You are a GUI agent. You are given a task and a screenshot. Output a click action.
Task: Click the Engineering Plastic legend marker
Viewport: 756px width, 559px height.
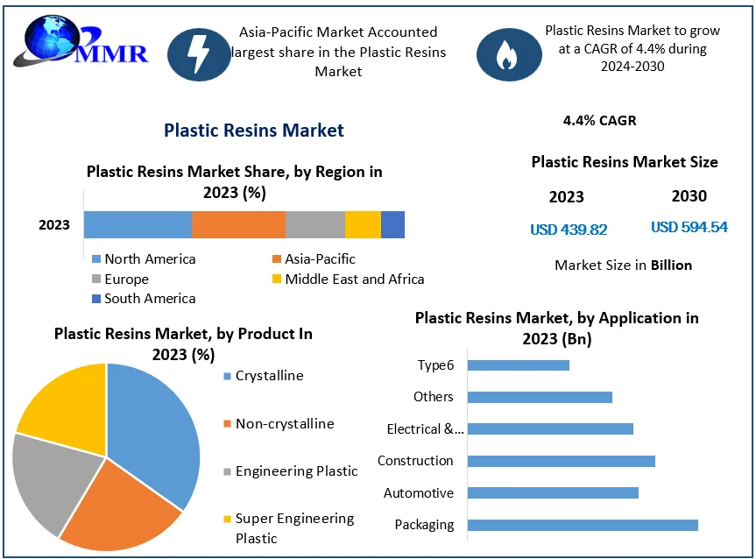point(228,471)
